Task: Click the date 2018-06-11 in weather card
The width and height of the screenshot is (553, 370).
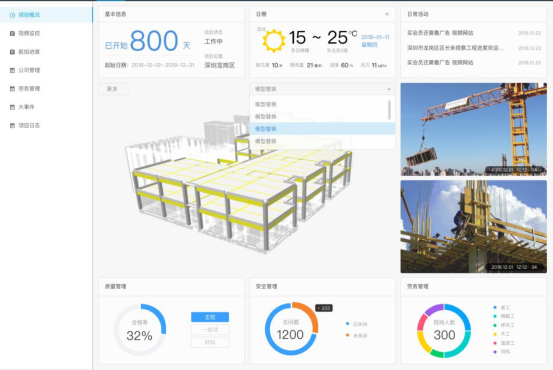Action: pos(375,37)
